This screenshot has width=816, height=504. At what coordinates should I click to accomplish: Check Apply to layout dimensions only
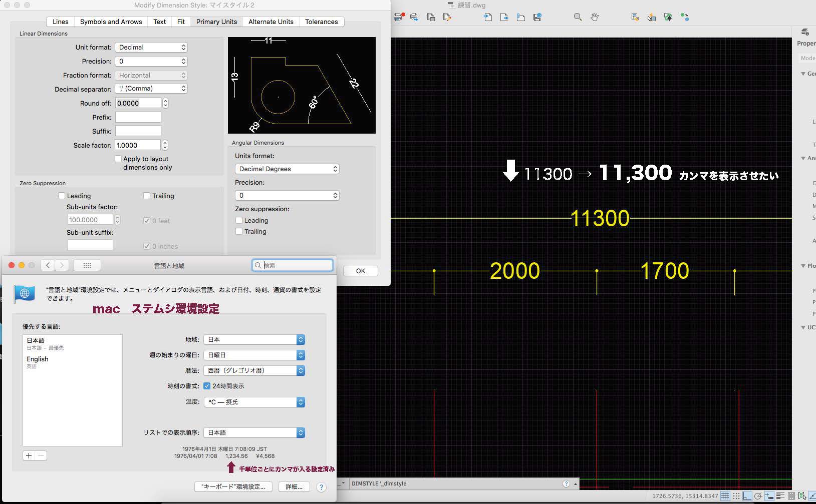[x=118, y=159]
